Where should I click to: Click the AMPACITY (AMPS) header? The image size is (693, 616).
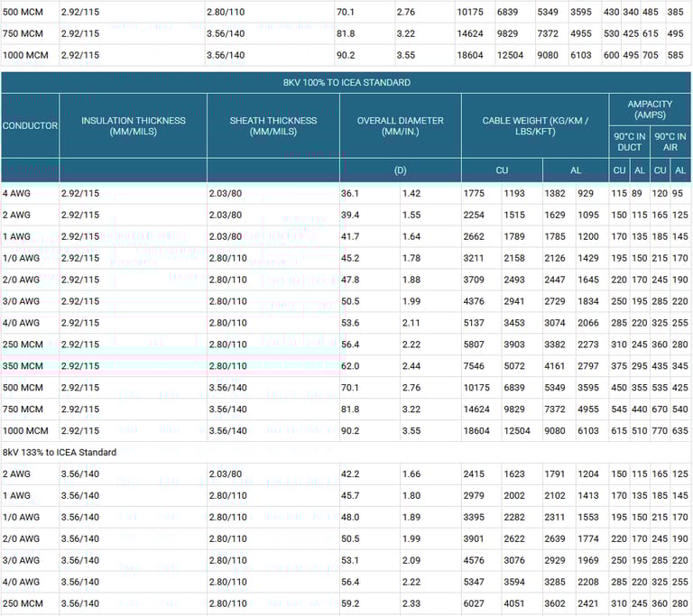point(650,110)
